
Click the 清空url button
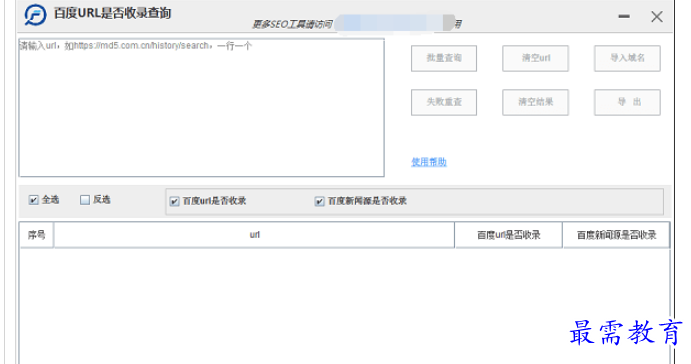tap(535, 58)
